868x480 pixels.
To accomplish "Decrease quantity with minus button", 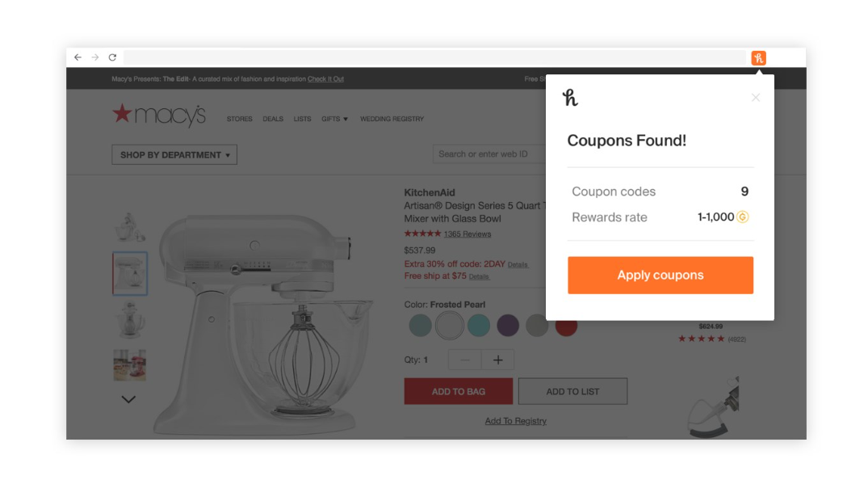I will pos(465,360).
